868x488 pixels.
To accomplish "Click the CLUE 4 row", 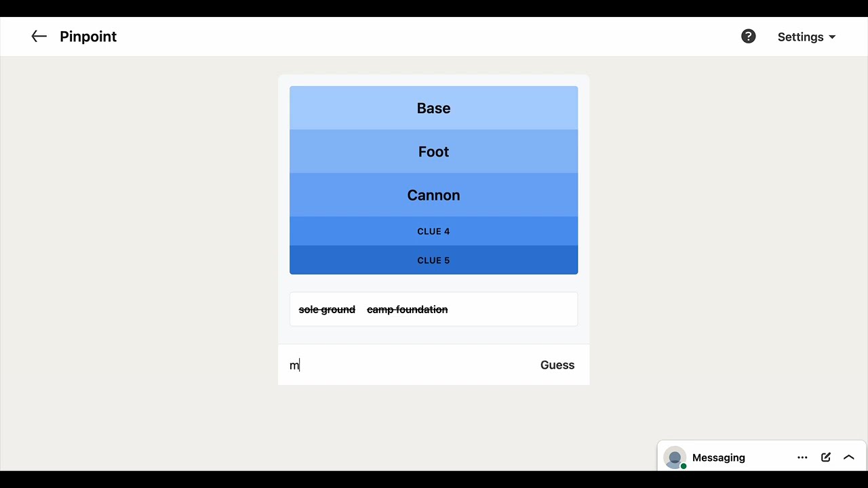I will [x=434, y=231].
